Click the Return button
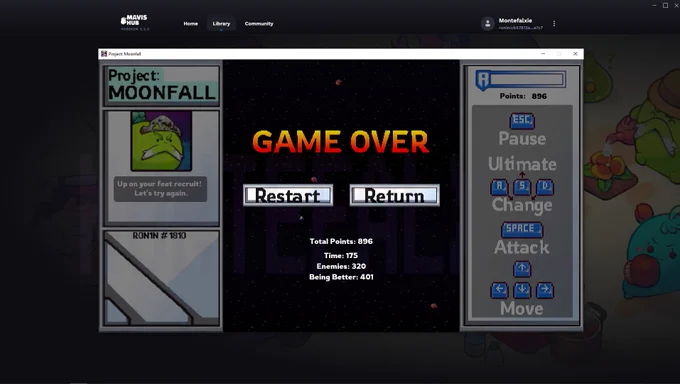680x384 pixels. [394, 195]
